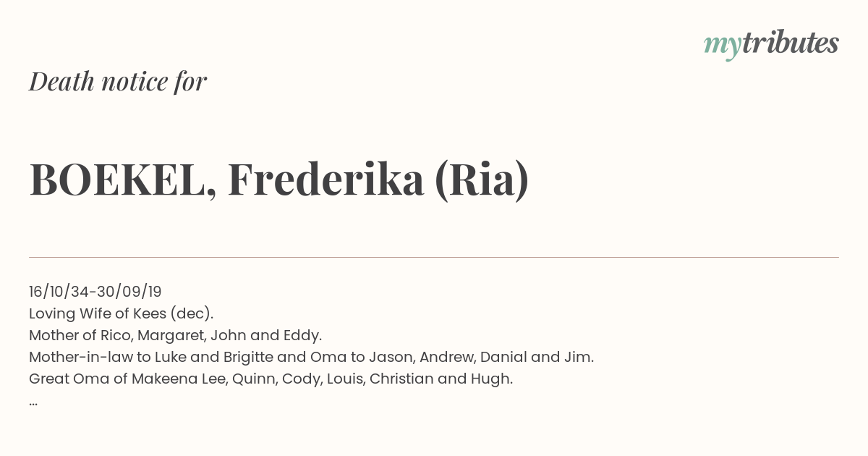Click the nickname (Ria) in the title
The width and height of the screenshot is (868, 456).
[x=482, y=180]
